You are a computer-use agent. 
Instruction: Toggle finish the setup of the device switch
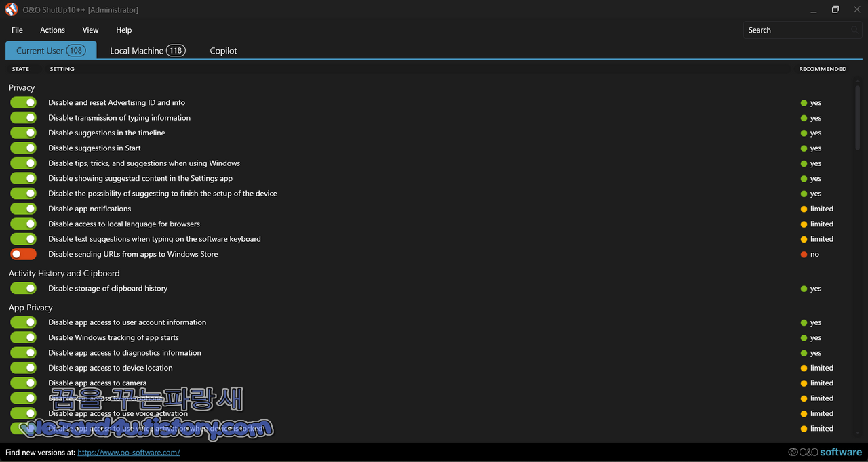pos(23,193)
